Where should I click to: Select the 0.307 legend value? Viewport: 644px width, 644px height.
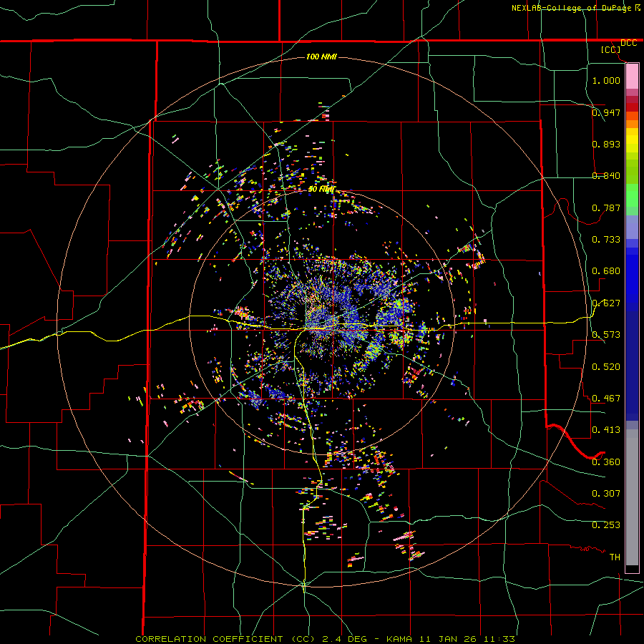pyautogui.click(x=606, y=493)
